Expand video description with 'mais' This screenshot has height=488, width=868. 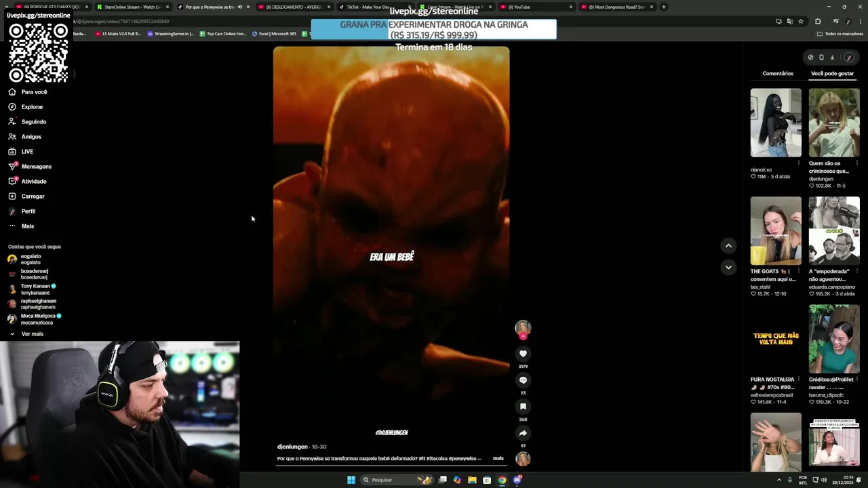(x=498, y=459)
